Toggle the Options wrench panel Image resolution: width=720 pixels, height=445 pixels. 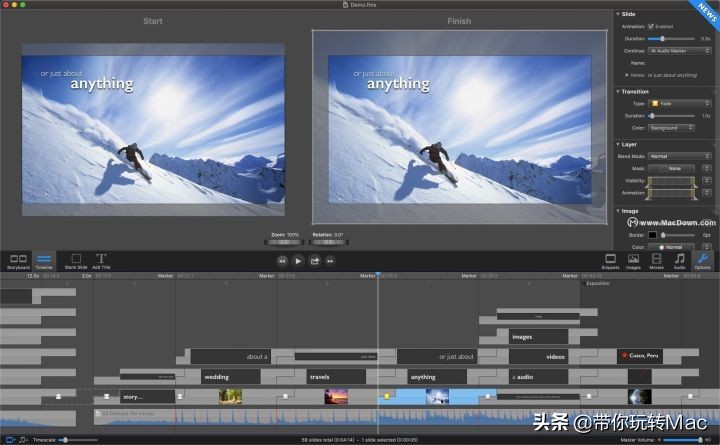click(702, 261)
